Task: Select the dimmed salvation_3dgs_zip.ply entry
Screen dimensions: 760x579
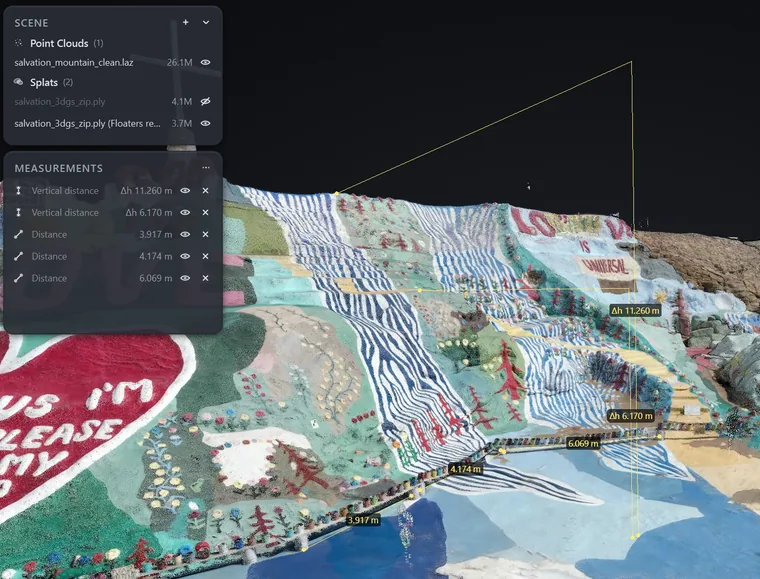Action: coord(60,102)
